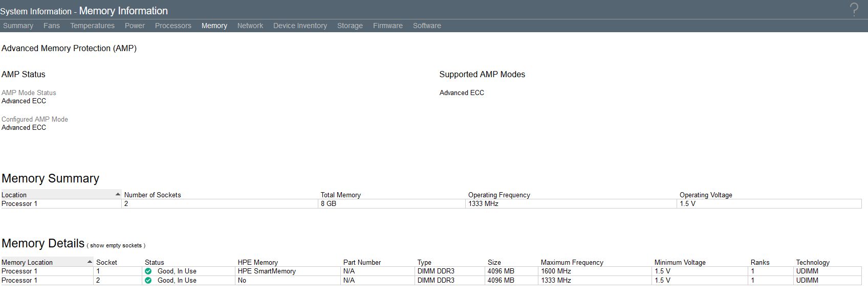
Task: View the Firmware tab
Action: pos(388,26)
